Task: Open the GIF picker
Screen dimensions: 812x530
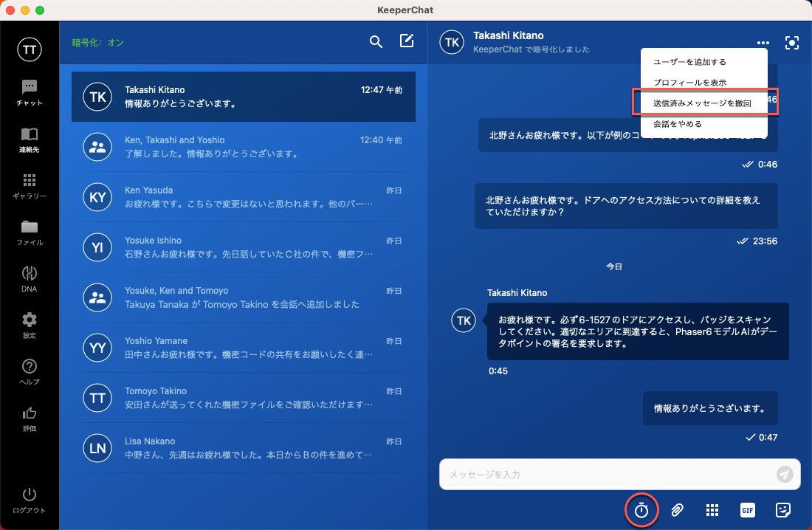Action: (x=747, y=510)
